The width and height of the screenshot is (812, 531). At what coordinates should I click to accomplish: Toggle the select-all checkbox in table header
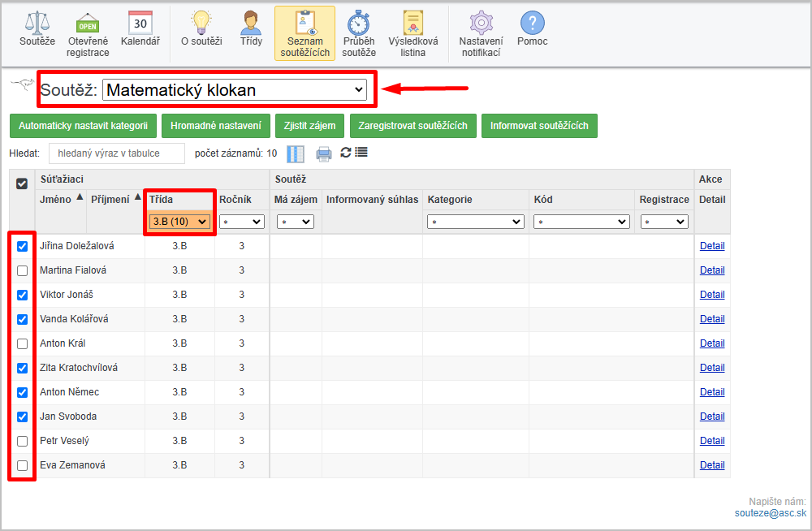point(22,183)
